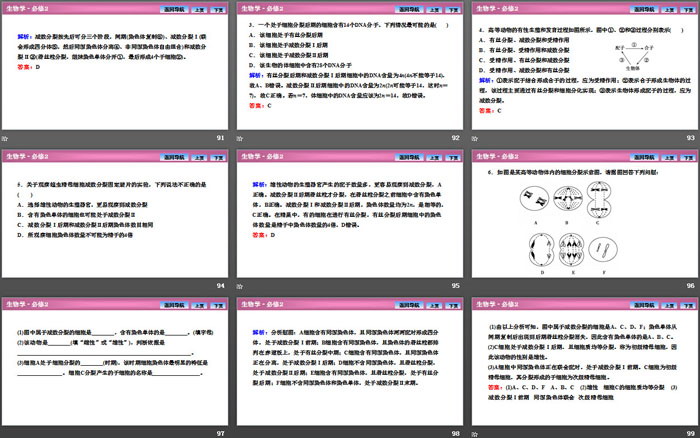This screenshot has width=700, height=438.
Task: Click 上页 button on slide 96
Action: [670, 157]
